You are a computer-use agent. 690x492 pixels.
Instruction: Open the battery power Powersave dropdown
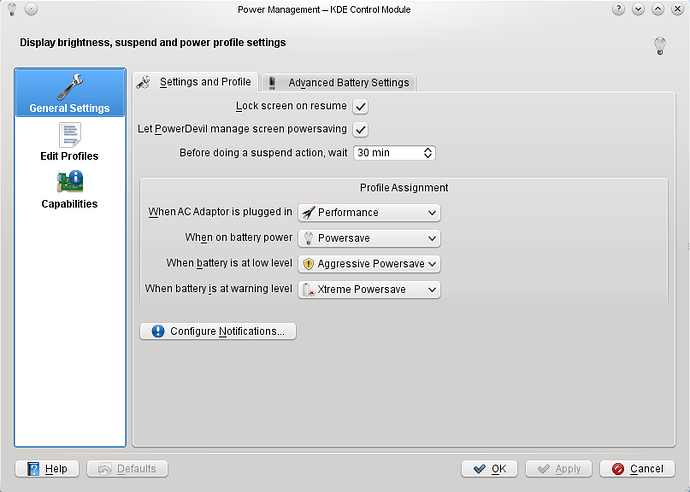point(369,238)
